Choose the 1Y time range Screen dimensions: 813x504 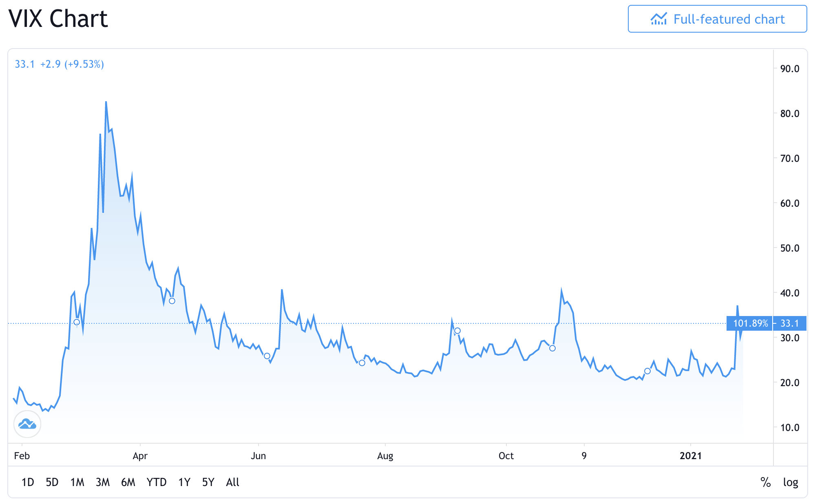pyautogui.click(x=184, y=482)
